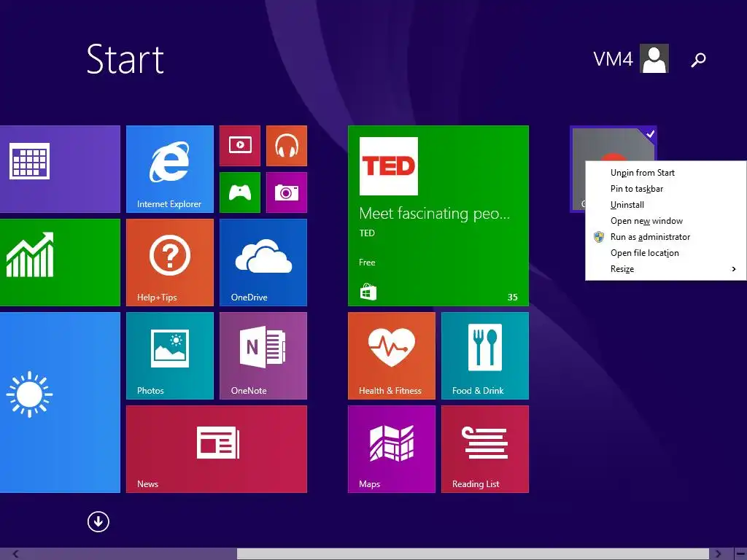The image size is (747, 560).
Task: Click the search magnifier icon
Action: coord(698,60)
